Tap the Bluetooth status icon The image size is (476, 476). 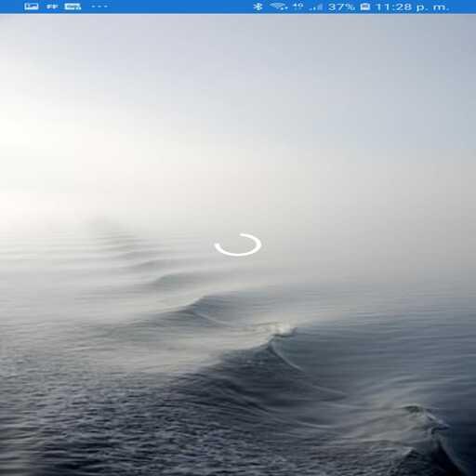coord(258,7)
